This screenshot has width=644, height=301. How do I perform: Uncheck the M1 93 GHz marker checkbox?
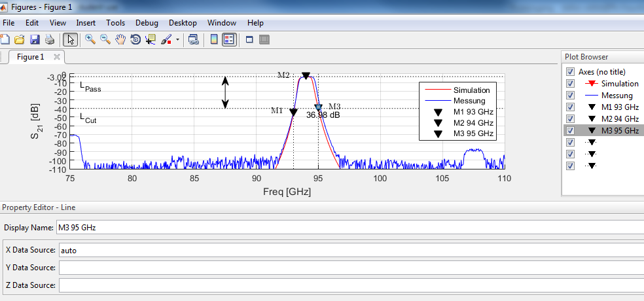569,107
